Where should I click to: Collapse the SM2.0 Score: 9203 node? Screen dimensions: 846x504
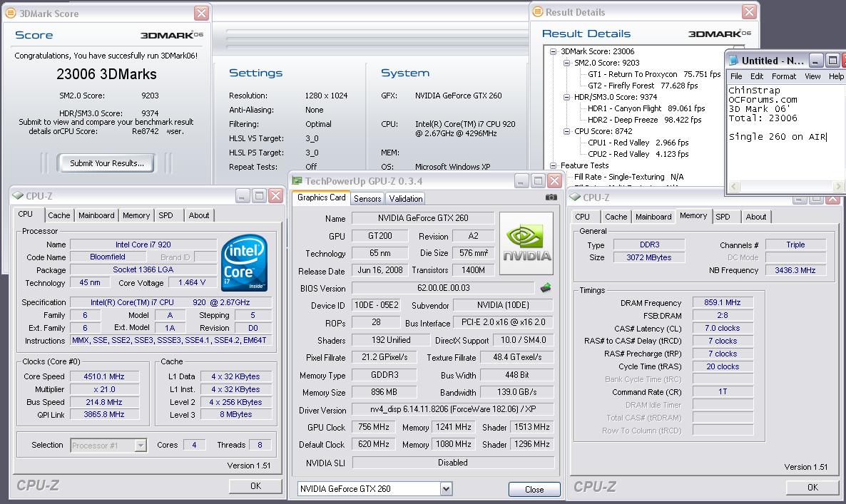click(566, 63)
